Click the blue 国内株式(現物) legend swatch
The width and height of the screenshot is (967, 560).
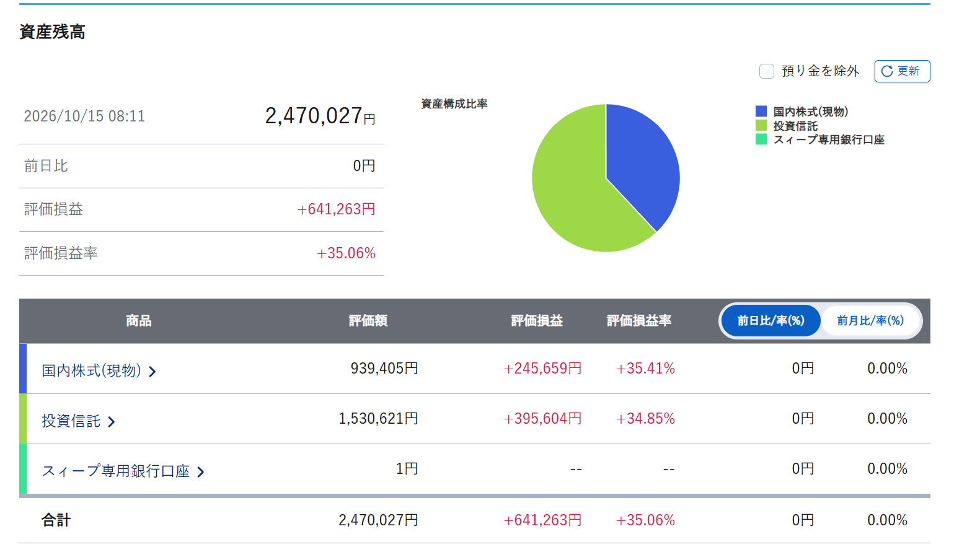761,112
